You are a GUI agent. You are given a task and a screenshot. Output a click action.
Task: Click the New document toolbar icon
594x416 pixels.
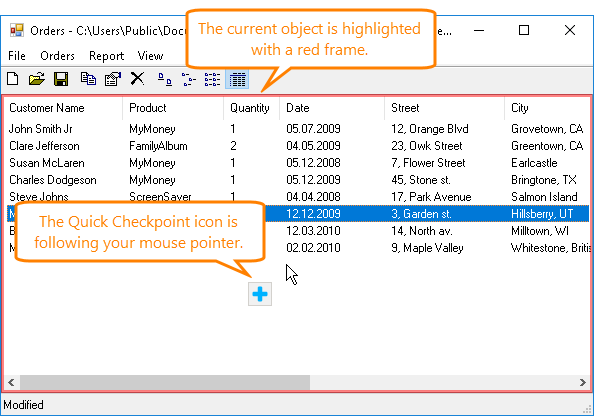point(13,79)
